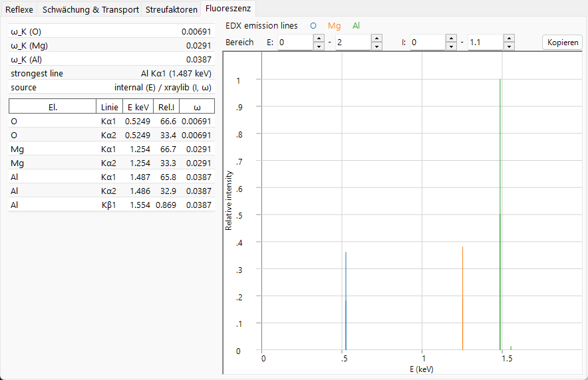588x380 pixels.
Task: Increase E minimum with up arrow
Action: (x=319, y=38)
